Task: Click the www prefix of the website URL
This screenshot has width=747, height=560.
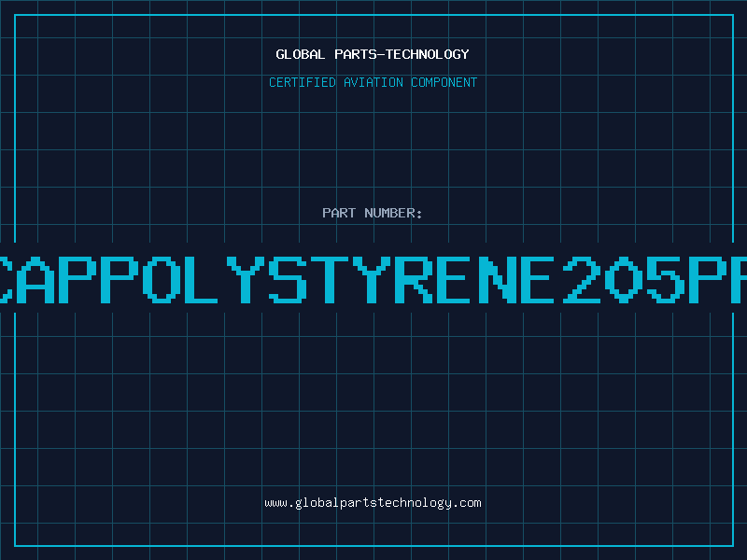Action: (275, 503)
